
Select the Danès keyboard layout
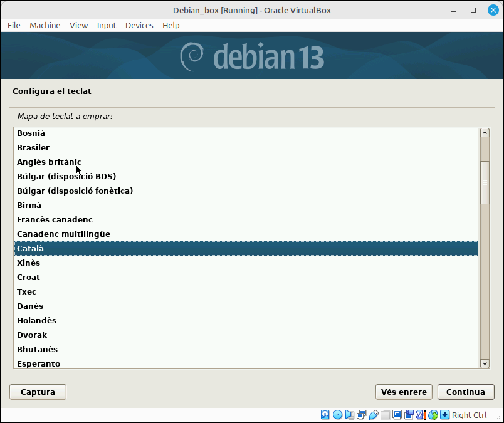pyautogui.click(x=246, y=306)
